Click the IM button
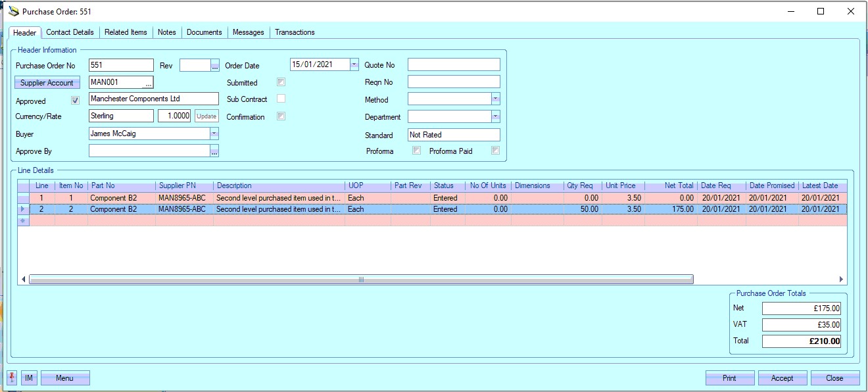868x392 pixels. (29, 378)
